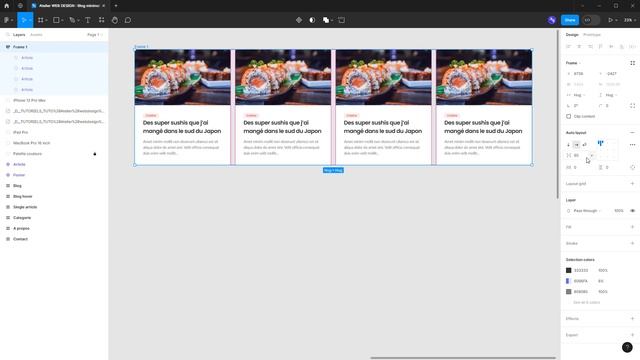Click the Create component icon

[x=299, y=20]
